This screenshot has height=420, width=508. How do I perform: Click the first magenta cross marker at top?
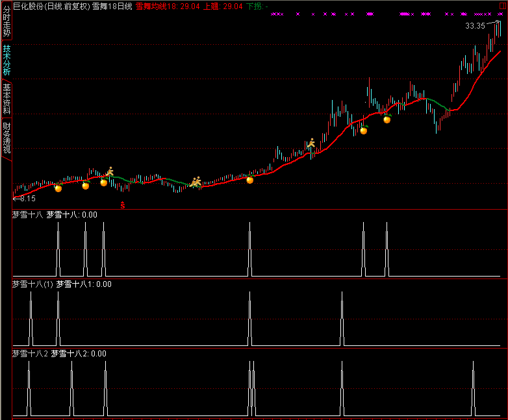coord(273,14)
